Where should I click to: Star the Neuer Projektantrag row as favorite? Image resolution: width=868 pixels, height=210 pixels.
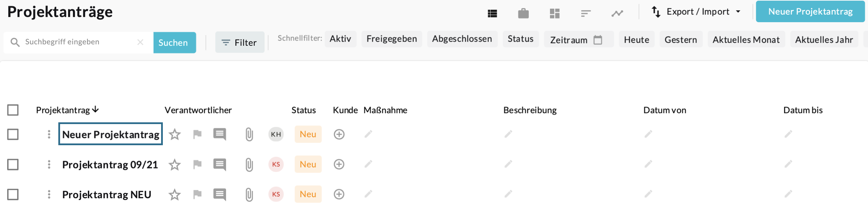[x=175, y=134]
